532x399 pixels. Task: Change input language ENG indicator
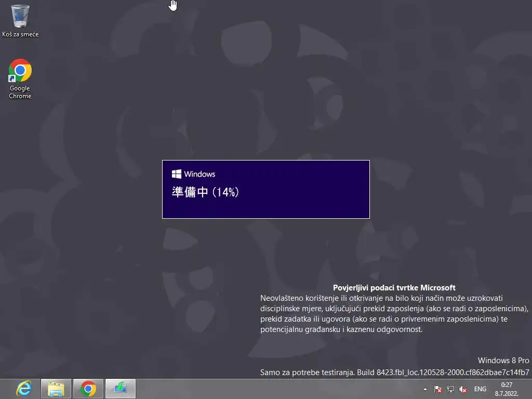click(x=480, y=389)
